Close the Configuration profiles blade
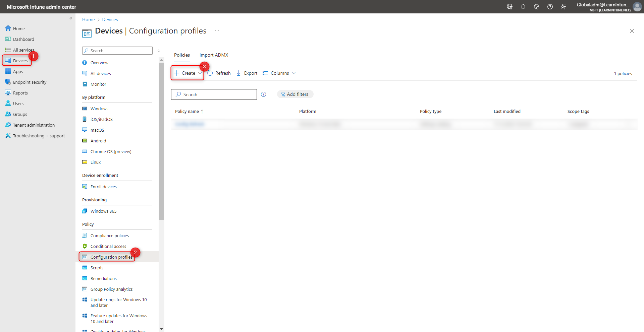Image resolution: width=644 pixels, height=332 pixels. pyautogui.click(x=632, y=31)
